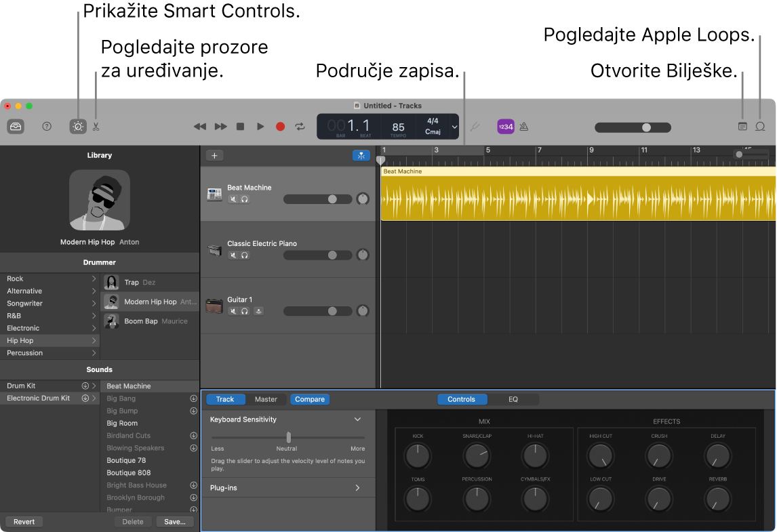This screenshot has height=532, width=777.
Task: Expand the Plug-ins section
Action: tap(358, 488)
